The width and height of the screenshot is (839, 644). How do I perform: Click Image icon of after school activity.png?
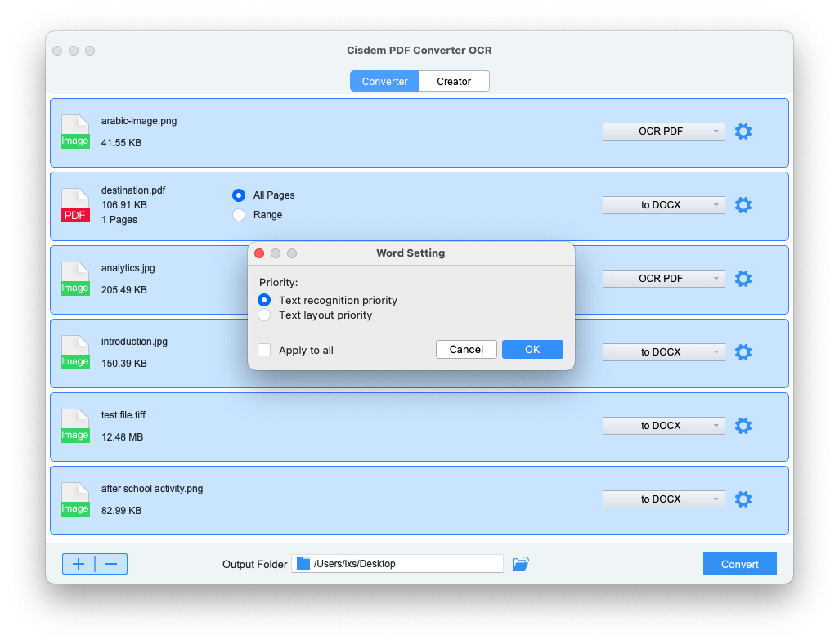click(x=75, y=499)
